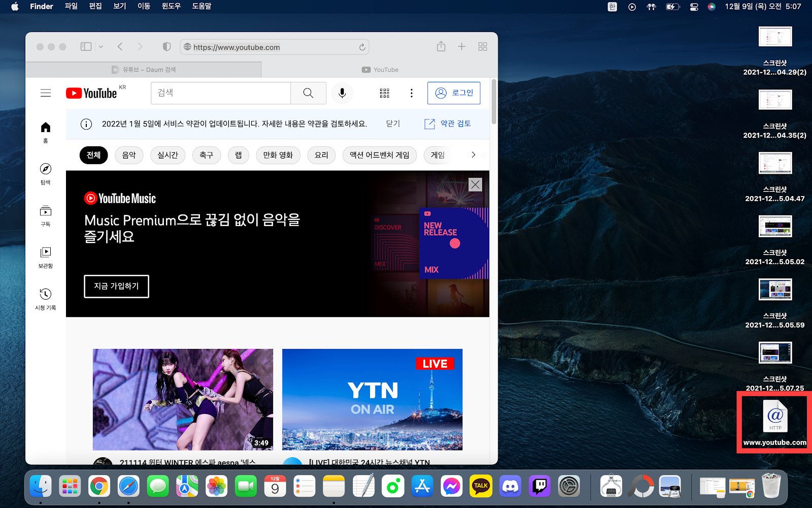The height and width of the screenshot is (508, 812).
Task: Open Finder 이동 menu
Action: 144,6
